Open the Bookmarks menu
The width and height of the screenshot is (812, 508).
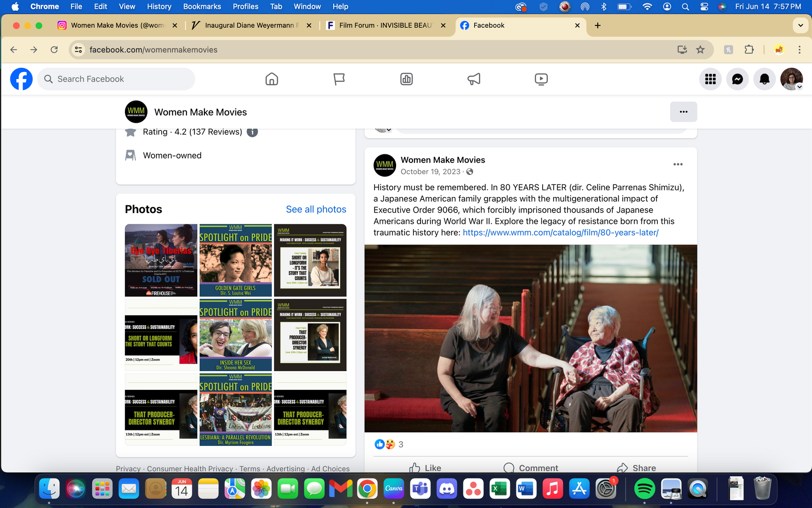click(202, 7)
